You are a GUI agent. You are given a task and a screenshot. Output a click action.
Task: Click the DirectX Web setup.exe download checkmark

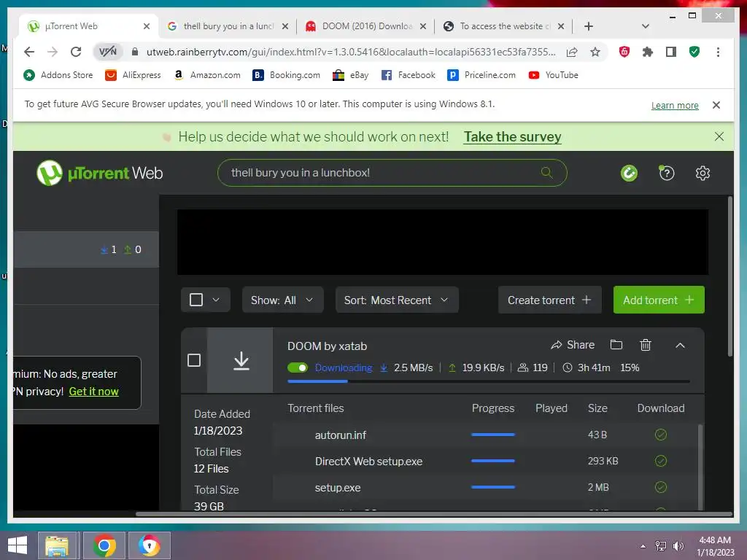pyautogui.click(x=661, y=461)
